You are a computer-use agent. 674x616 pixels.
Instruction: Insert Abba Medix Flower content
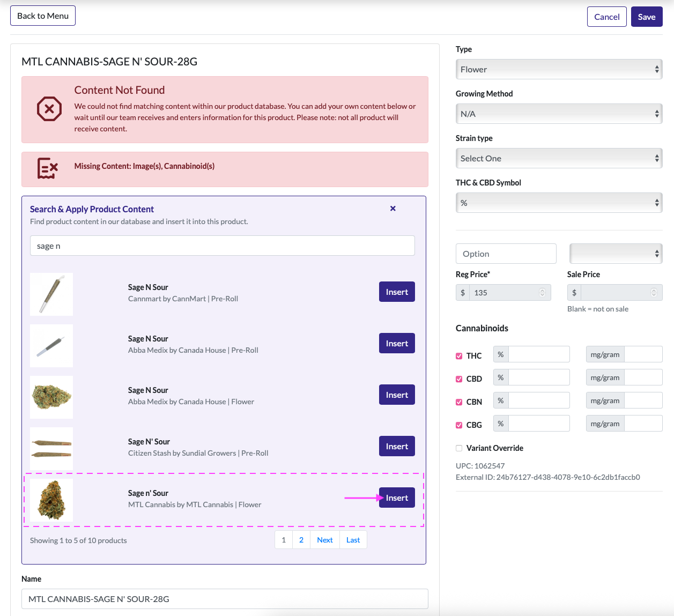click(x=397, y=395)
